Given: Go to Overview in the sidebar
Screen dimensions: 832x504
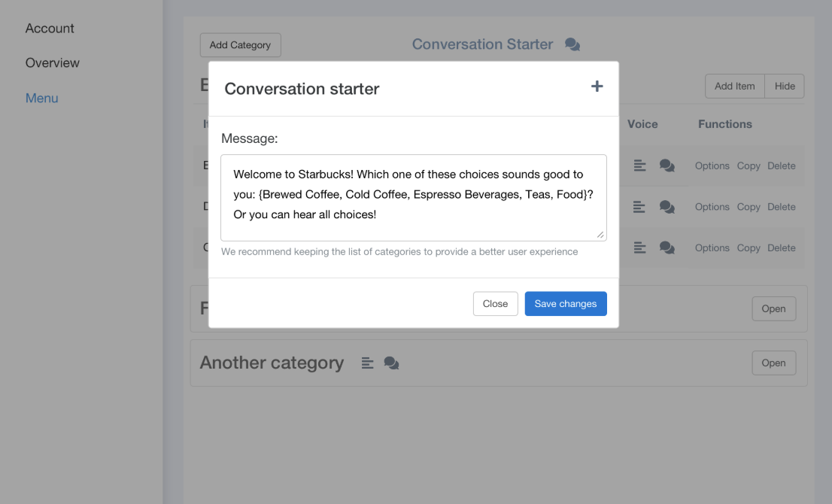Looking at the screenshot, I should (x=53, y=62).
